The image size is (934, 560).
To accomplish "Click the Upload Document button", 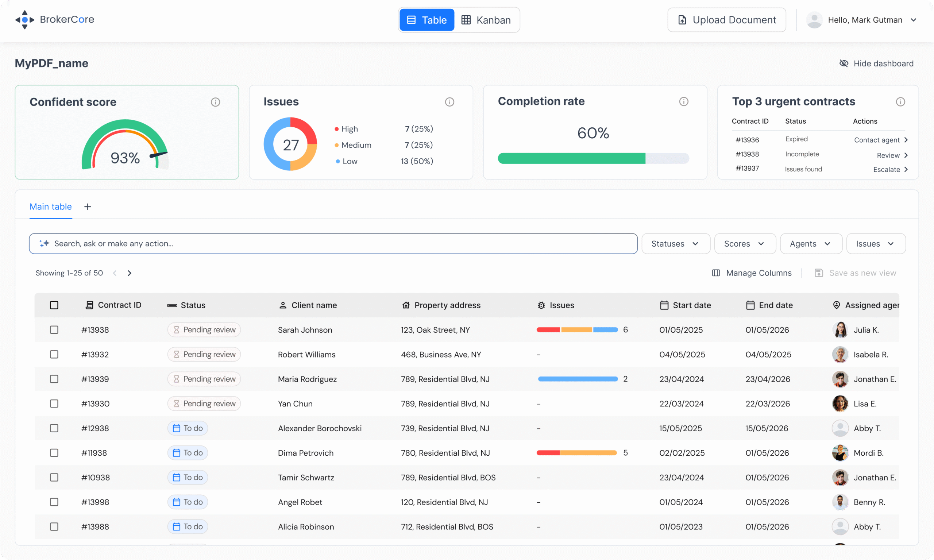I will click(726, 20).
